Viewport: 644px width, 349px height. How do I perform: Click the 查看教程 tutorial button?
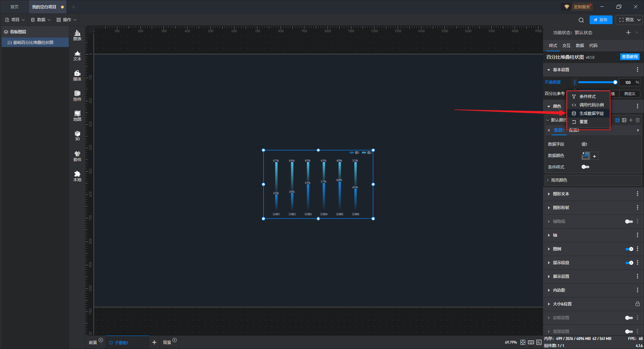tap(630, 57)
